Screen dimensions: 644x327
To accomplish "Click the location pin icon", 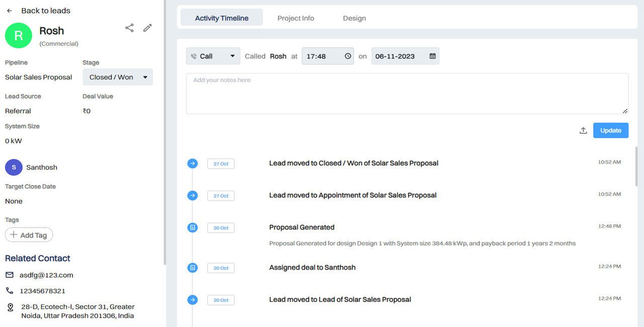I will [x=10, y=307].
